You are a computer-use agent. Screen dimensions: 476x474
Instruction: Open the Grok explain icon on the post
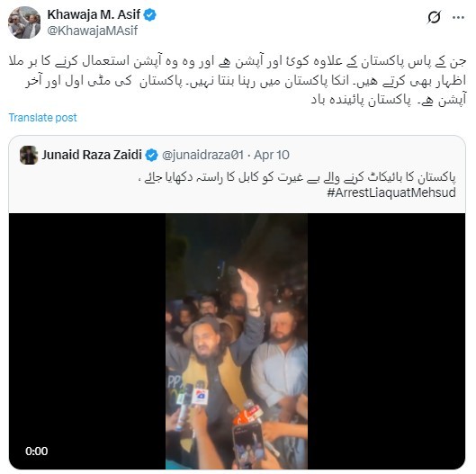point(434,17)
